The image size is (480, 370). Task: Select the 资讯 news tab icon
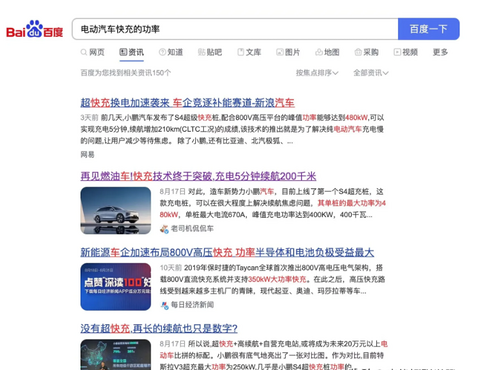coord(123,52)
